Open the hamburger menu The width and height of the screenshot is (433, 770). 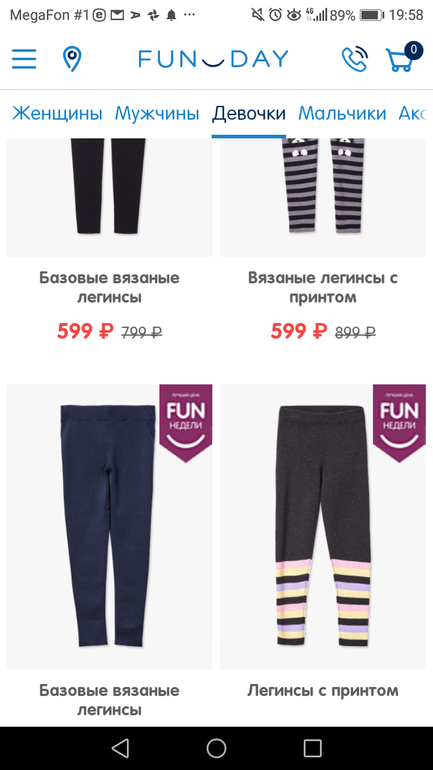point(24,59)
